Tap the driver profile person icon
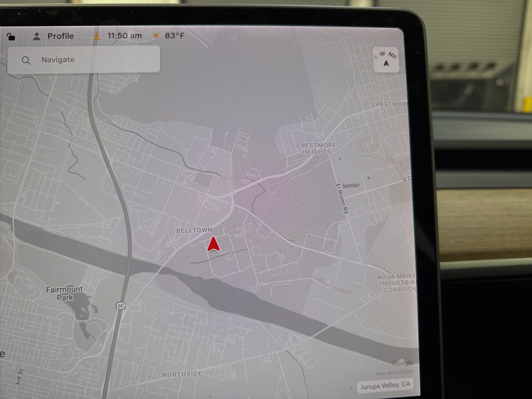The width and height of the screenshot is (532, 399). [x=37, y=36]
